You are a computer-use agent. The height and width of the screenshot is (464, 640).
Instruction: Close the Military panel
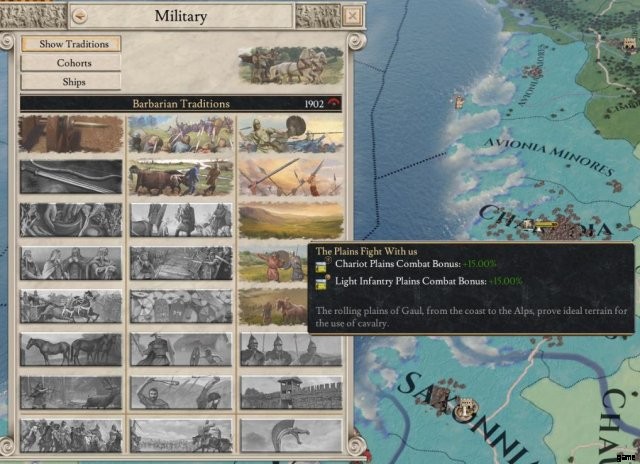(x=352, y=16)
